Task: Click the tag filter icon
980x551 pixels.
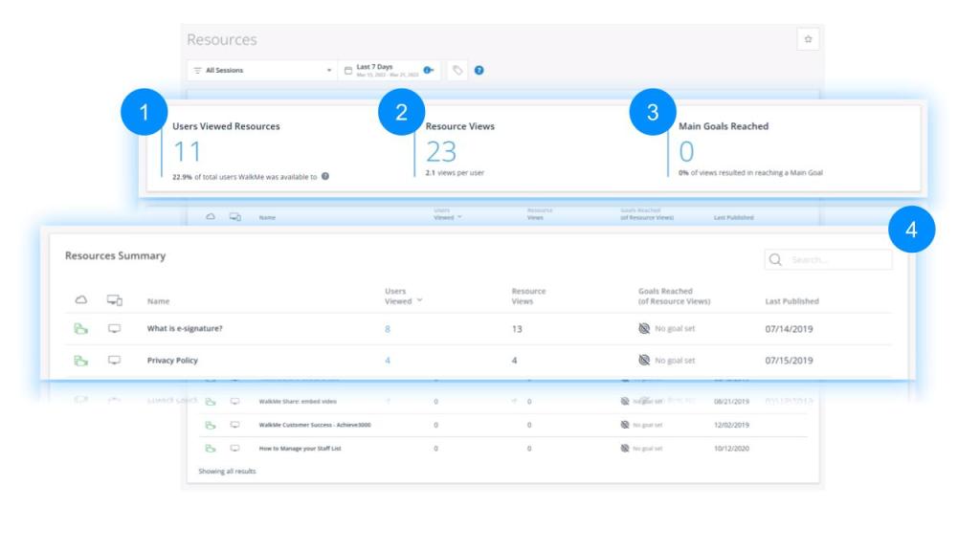Action: [x=457, y=70]
